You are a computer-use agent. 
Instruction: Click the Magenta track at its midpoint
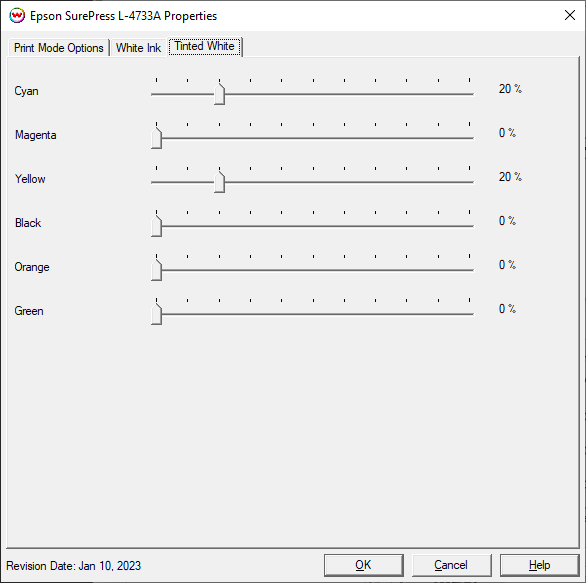[x=313, y=138]
